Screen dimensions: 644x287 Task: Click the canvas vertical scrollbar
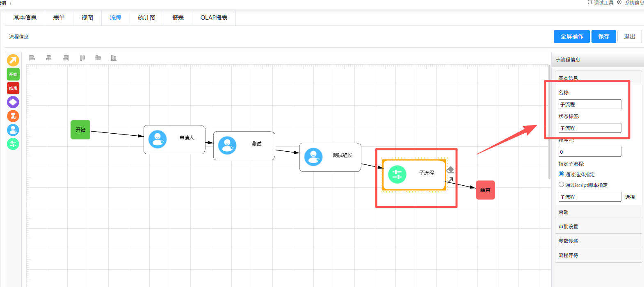(550, 123)
